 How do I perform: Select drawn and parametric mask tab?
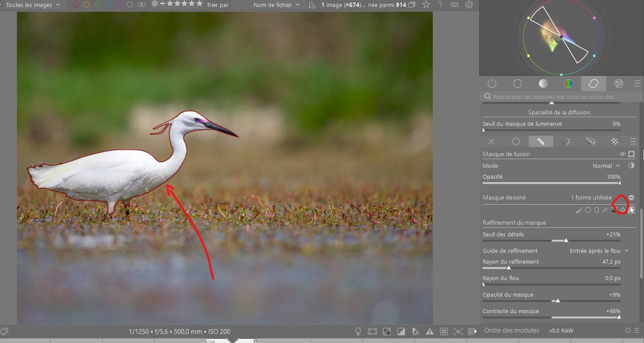point(590,141)
